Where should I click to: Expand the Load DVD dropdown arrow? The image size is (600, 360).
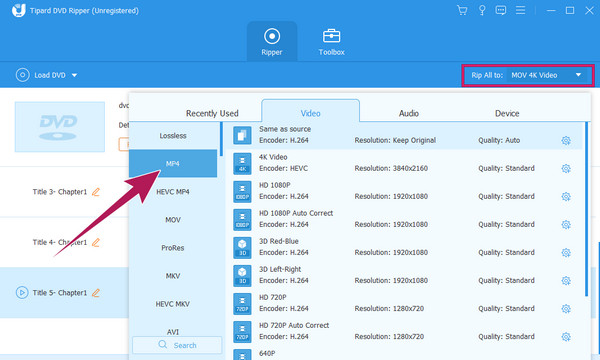click(x=74, y=75)
